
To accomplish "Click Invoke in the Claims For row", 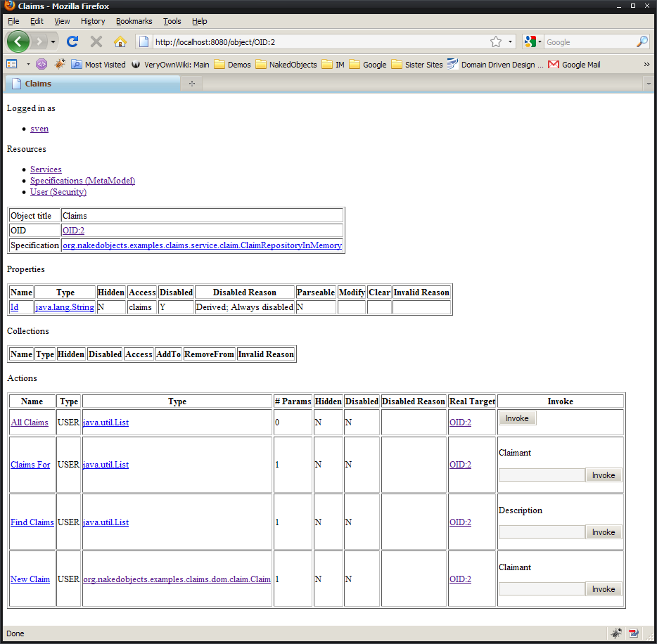I will point(604,475).
